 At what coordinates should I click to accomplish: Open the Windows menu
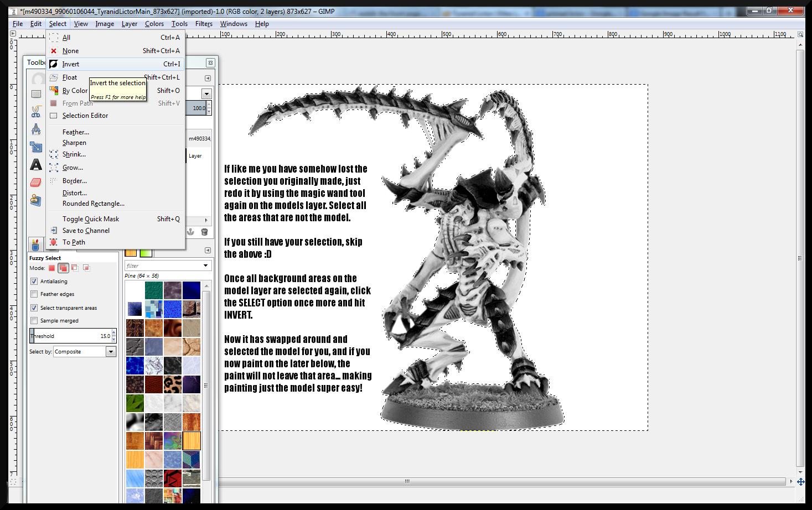(x=234, y=24)
